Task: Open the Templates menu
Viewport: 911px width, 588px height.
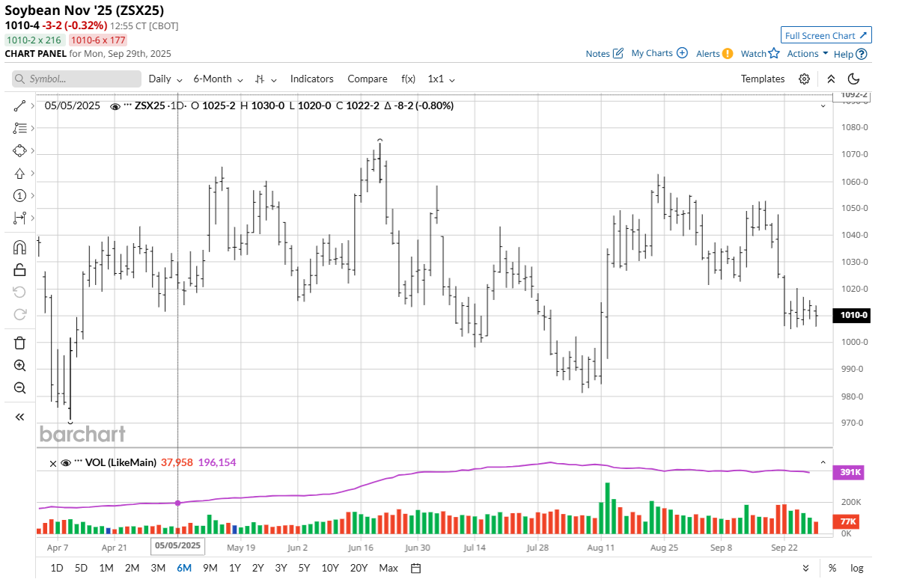Action: pos(763,79)
